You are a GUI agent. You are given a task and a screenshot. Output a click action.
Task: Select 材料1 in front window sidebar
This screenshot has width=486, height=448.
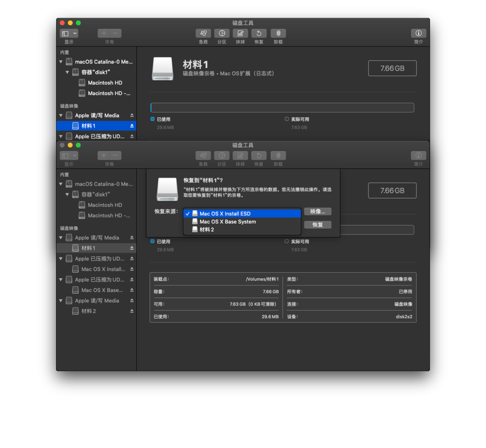click(x=96, y=248)
